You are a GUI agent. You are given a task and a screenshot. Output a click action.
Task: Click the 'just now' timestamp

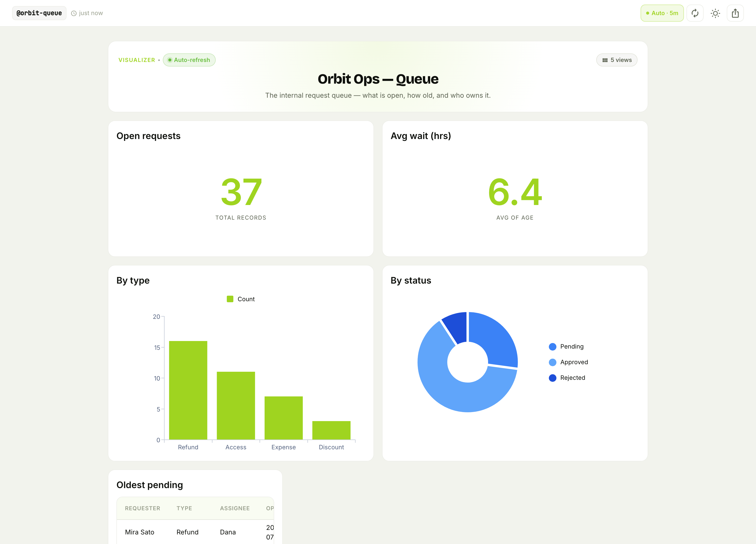[x=91, y=13]
